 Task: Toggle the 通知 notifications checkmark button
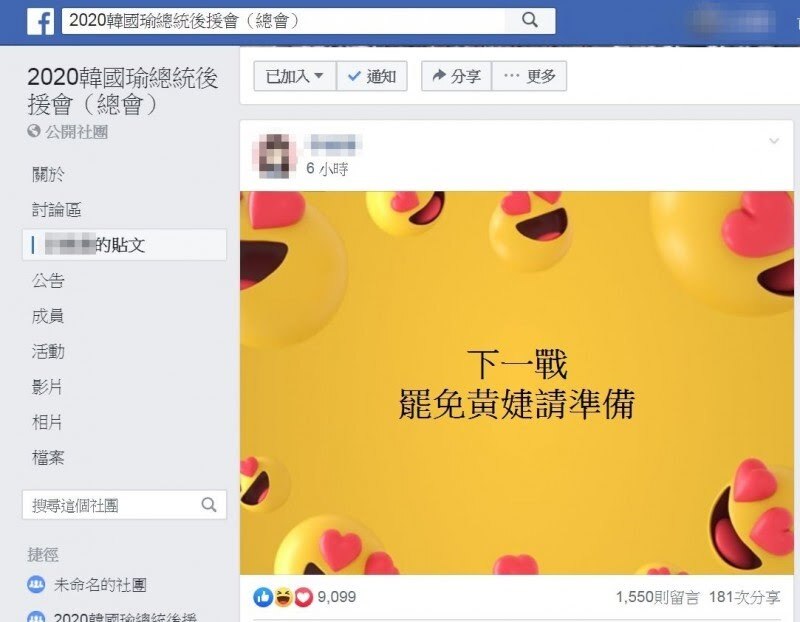tap(372, 76)
